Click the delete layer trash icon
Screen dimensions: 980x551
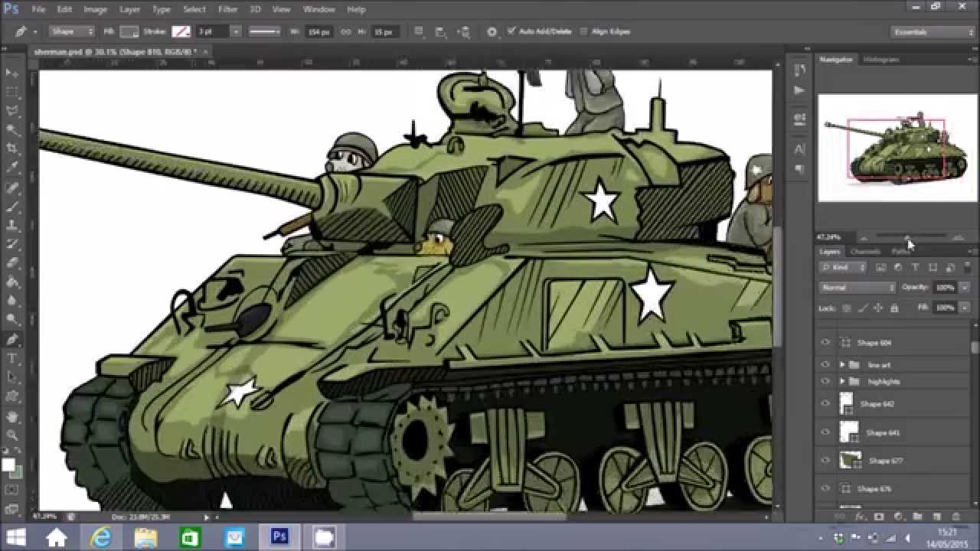[956, 517]
